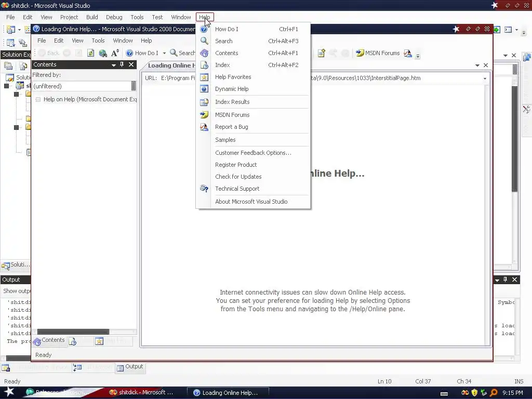Click MSDN Forums toolbar button

378,53
